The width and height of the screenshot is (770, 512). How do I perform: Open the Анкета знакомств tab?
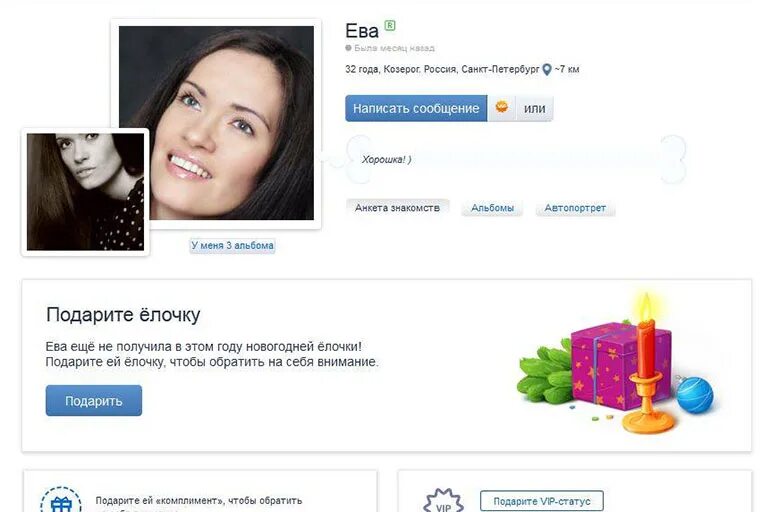(x=397, y=208)
